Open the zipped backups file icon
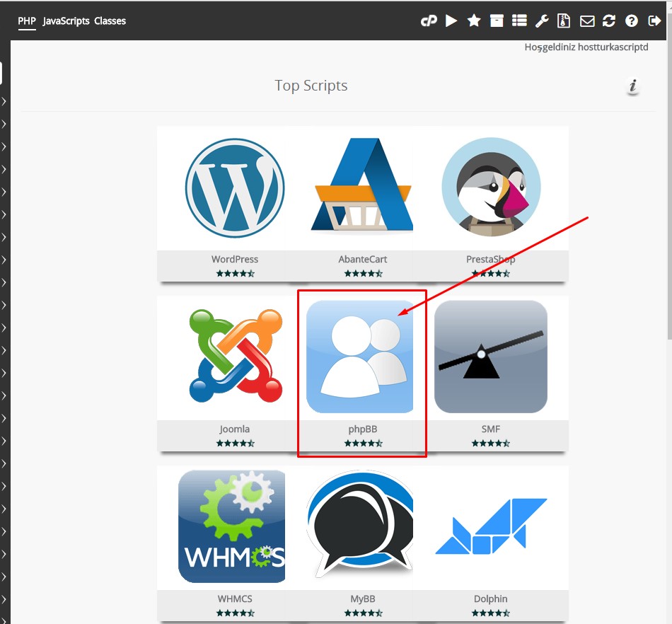The width and height of the screenshot is (672, 624). [564, 21]
